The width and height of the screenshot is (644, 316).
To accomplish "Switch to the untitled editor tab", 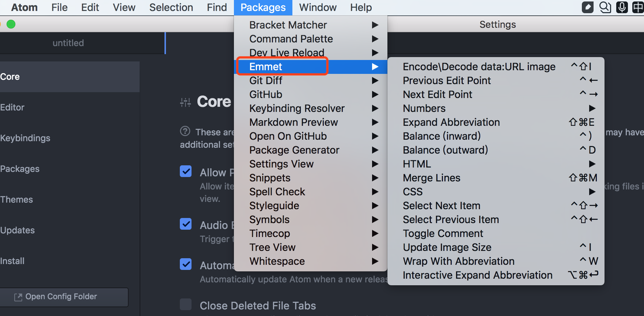I will pos(68,43).
